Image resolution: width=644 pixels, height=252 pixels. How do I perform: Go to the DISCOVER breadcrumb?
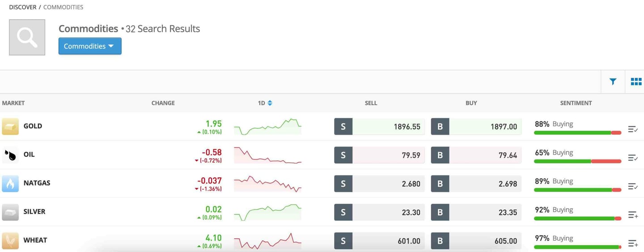tap(22, 7)
